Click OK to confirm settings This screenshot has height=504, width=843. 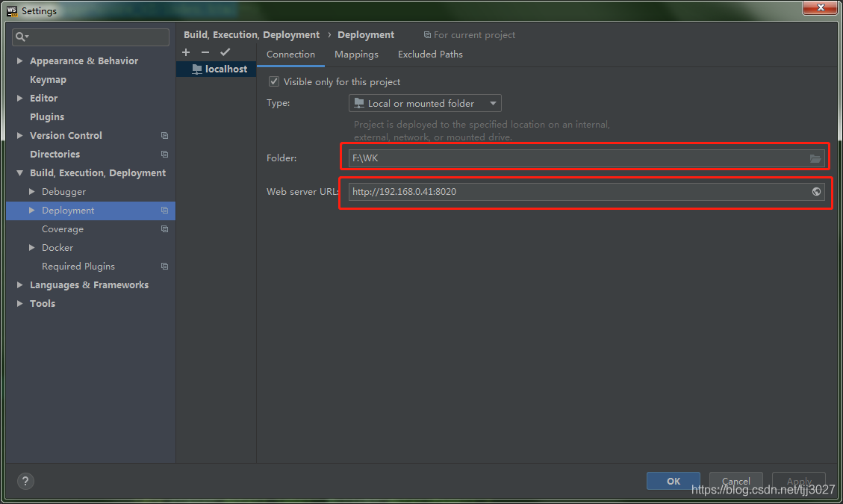coord(673,481)
